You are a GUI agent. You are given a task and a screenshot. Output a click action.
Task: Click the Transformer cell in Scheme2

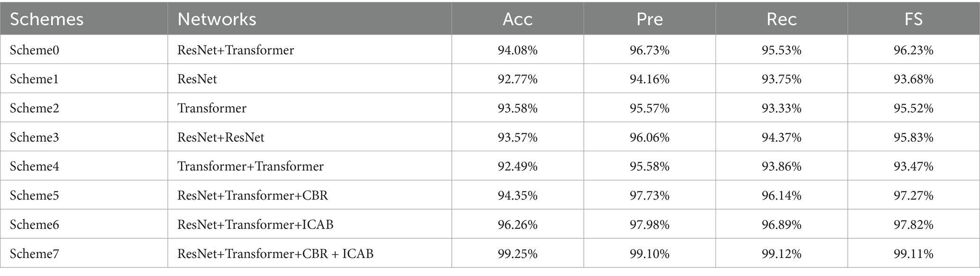tap(212, 108)
